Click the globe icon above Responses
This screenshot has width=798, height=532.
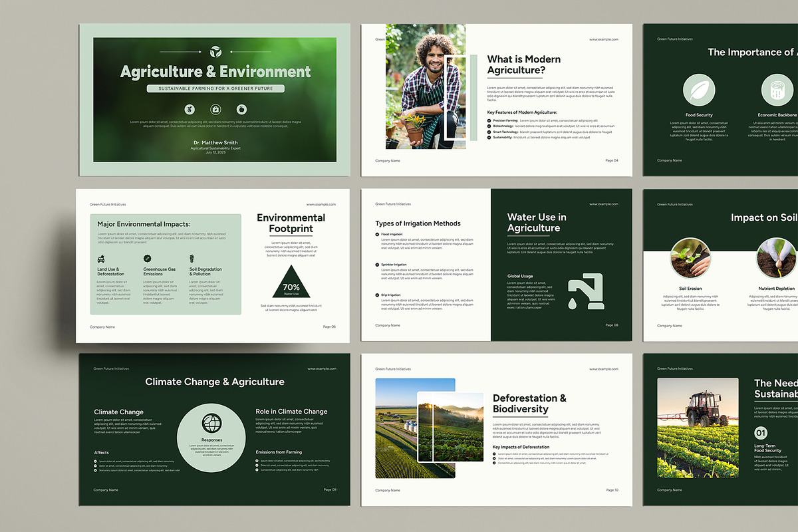211,422
